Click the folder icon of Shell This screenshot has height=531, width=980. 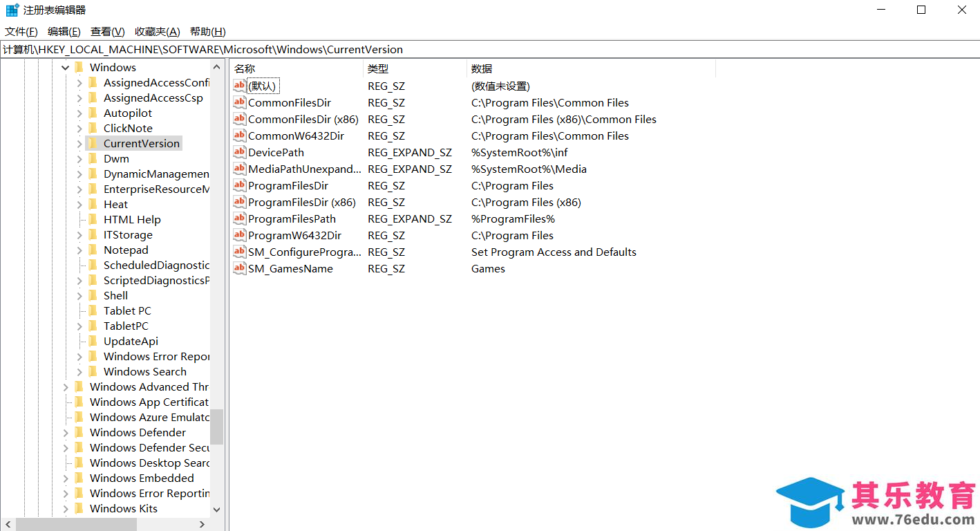tap(93, 295)
